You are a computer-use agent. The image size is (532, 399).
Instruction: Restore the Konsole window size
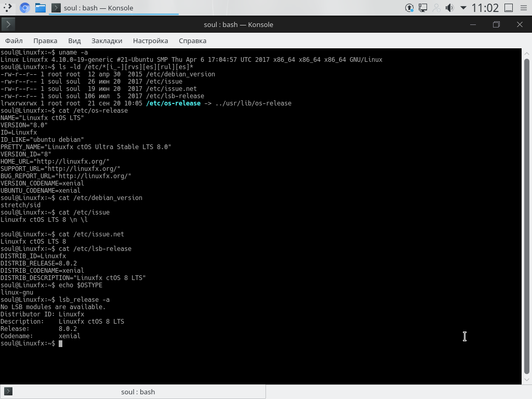click(x=496, y=24)
